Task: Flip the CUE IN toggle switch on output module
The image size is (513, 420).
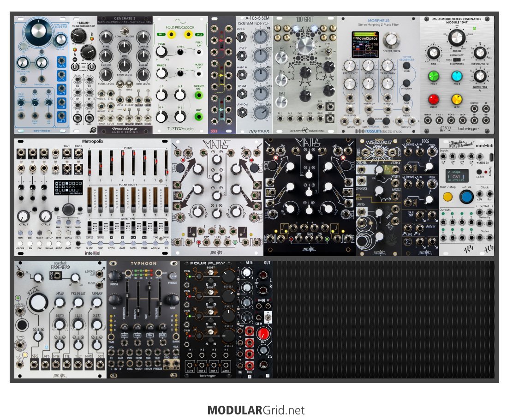Action: coord(267,317)
